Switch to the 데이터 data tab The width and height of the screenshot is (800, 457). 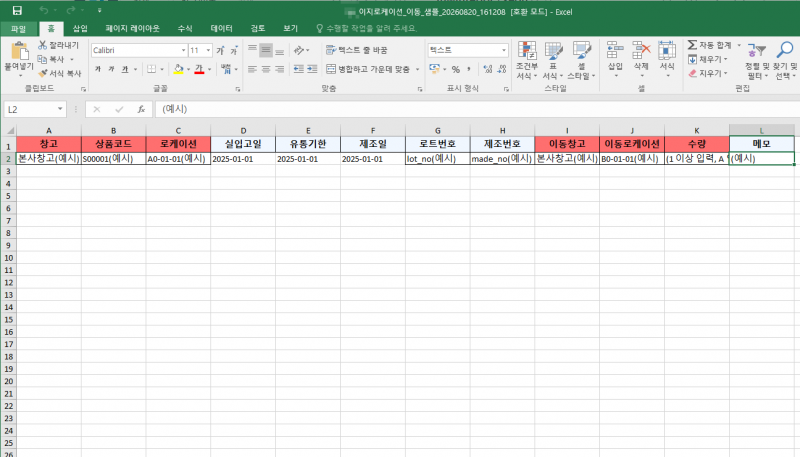coord(221,29)
